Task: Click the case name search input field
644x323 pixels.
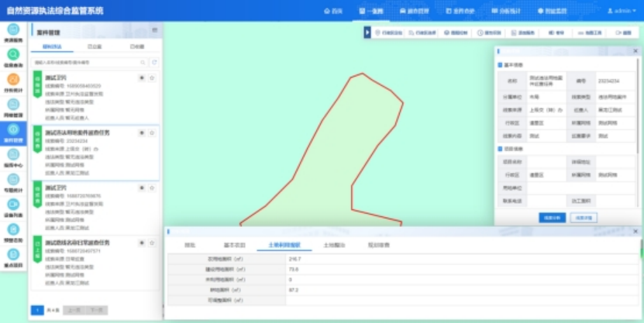Action: pyautogui.click(x=85, y=62)
